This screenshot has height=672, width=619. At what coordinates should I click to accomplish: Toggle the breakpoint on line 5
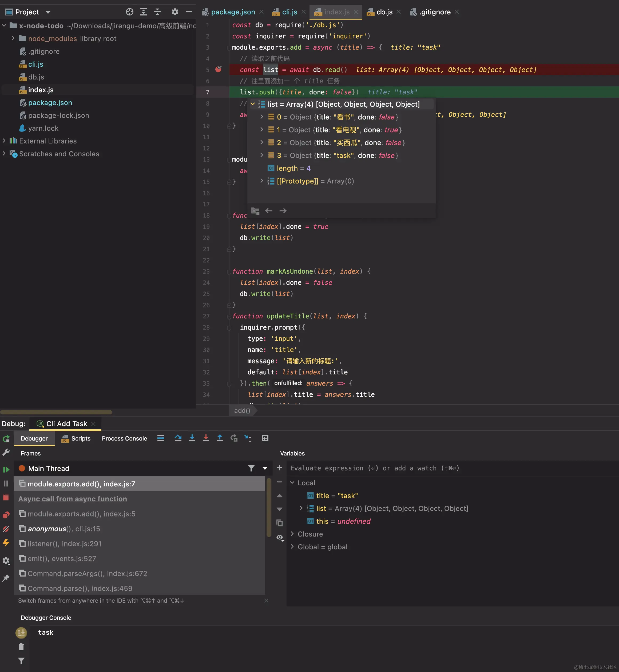(219, 69)
